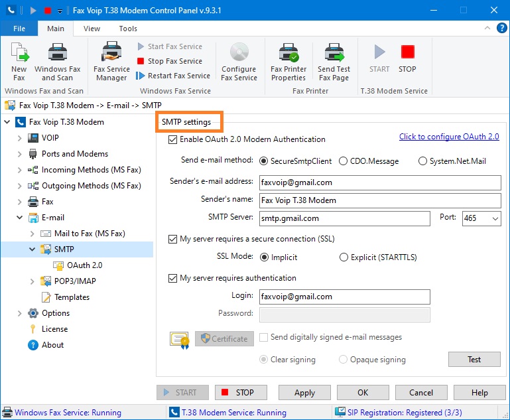510x420 pixels.
Task: Click the VOIP tree icon
Action: click(x=33, y=138)
